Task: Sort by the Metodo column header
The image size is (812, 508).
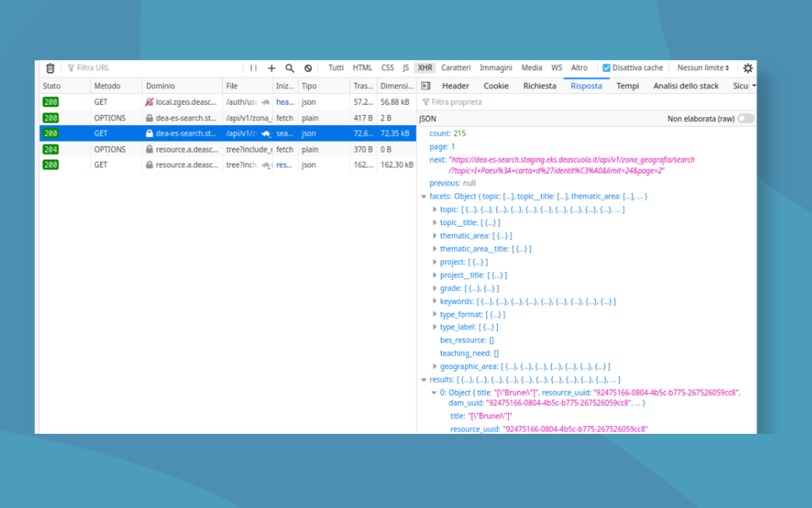Action: 116,86
